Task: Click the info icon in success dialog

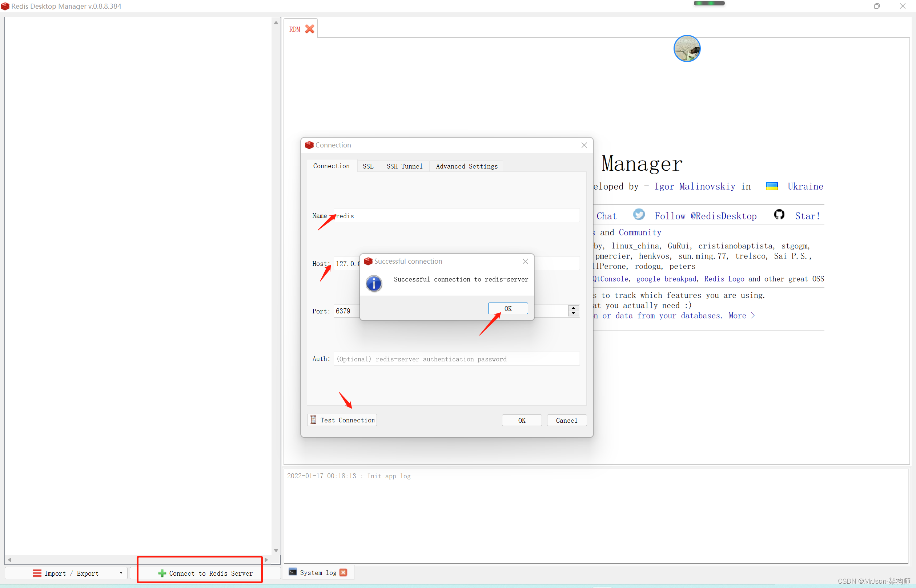Action: coord(374,283)
